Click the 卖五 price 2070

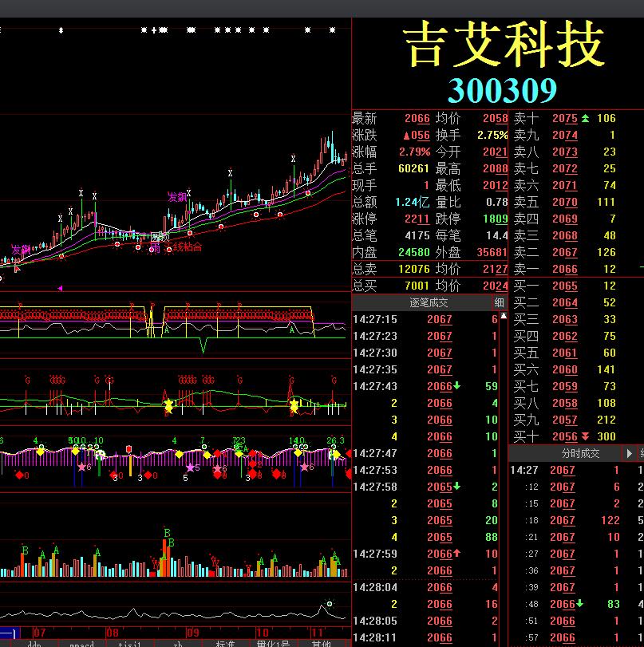565,202
